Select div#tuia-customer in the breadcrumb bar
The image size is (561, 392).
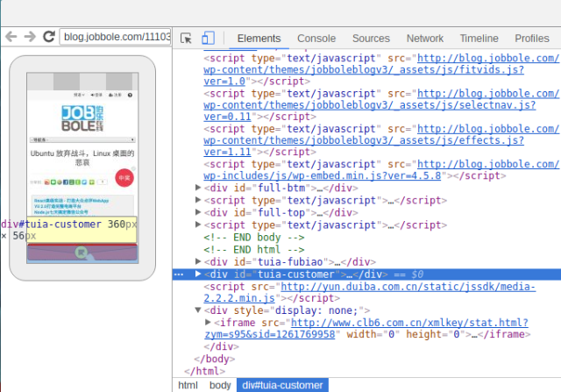(x=282, y=385)
